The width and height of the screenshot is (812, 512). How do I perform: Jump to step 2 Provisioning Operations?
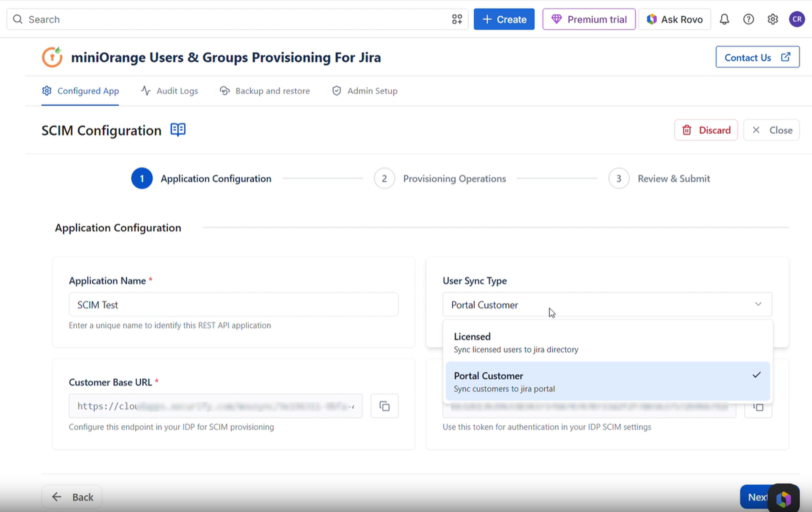(440, 178)
